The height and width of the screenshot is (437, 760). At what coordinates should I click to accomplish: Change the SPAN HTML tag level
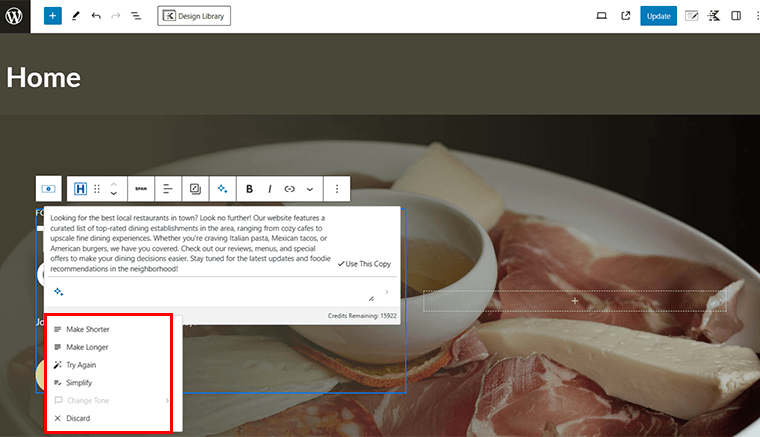click(141, 188)
